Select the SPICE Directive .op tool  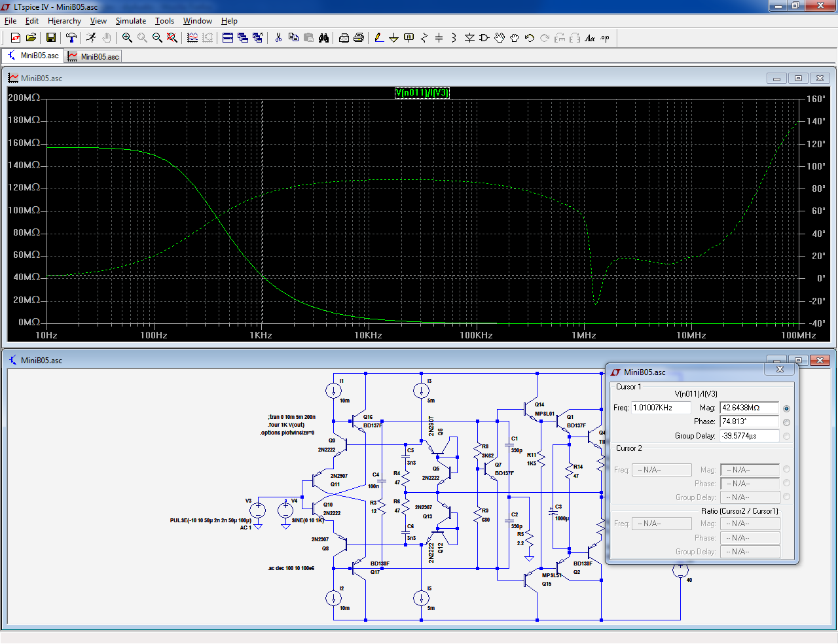(x=605, y=38)
